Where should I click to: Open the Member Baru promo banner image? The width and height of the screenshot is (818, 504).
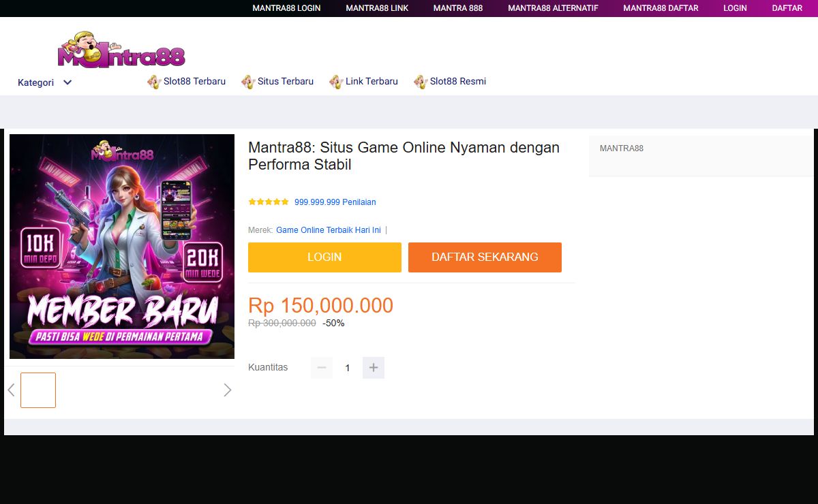122,247
